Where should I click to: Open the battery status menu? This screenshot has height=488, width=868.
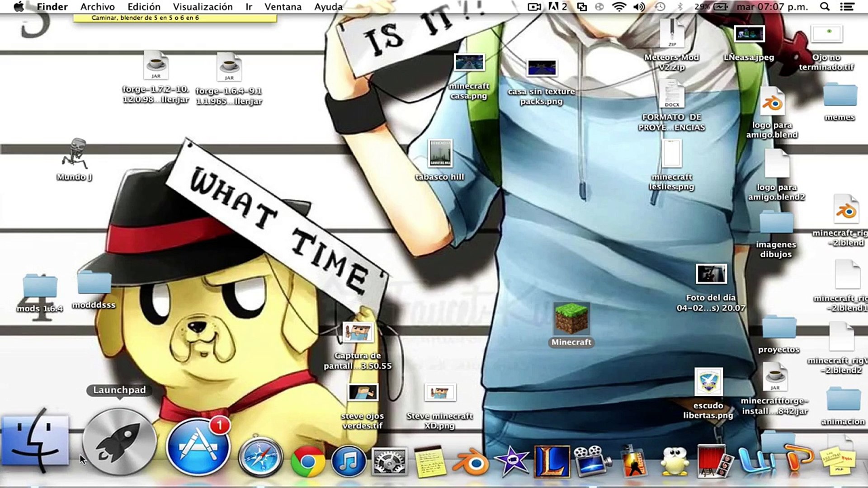pos(720,7)
